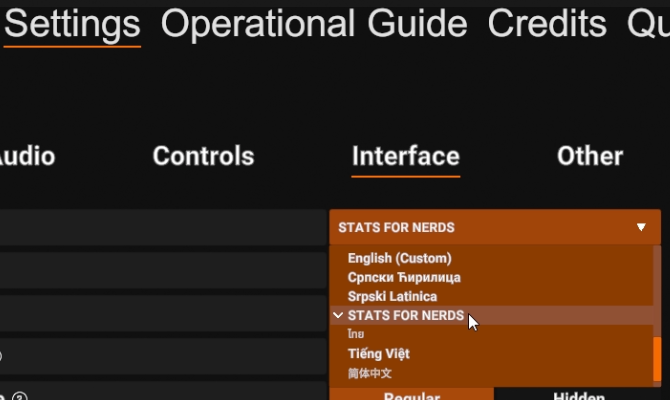Choose the Thai (ไทย) language option
The image size is (670, 400).
[356, 334]
